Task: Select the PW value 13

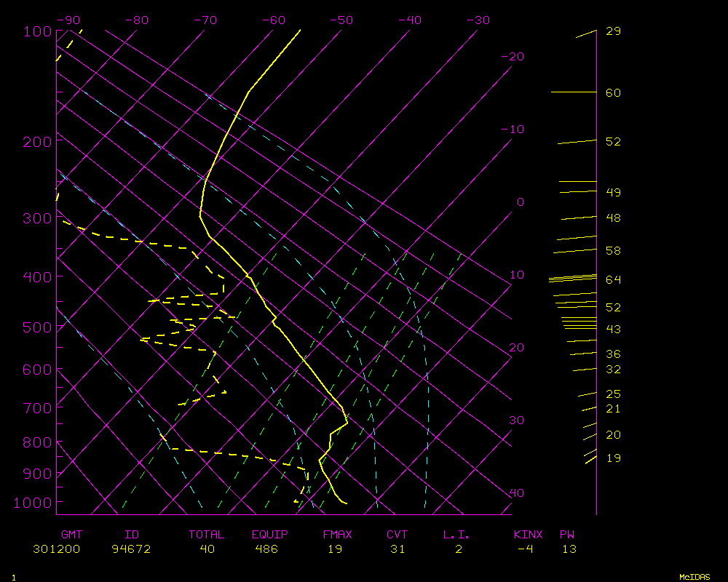Action: pos(569,549)
